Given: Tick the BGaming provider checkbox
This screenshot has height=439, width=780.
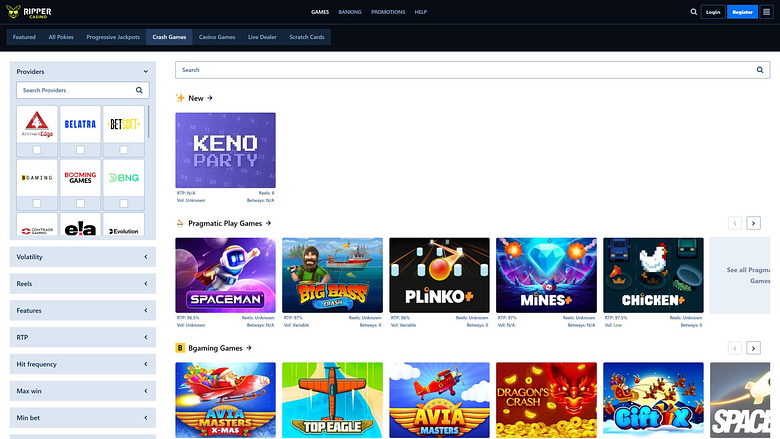Looking at the screenshot, I should 37,203.
